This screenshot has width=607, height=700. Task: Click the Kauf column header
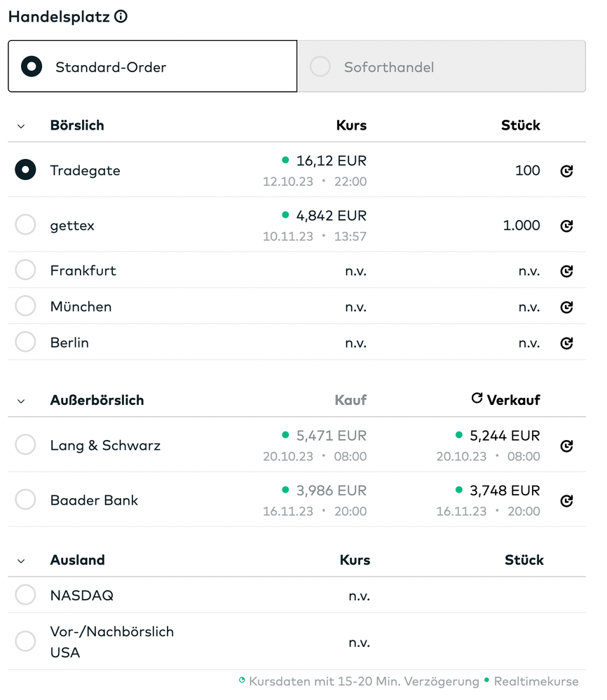[x=350, y=400]
